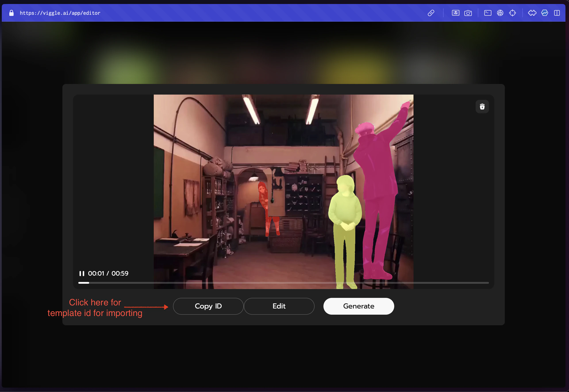Image resolution: width=569 pixels, height=392 pixels.
Task: Generate the video
Action: [359, 306]
